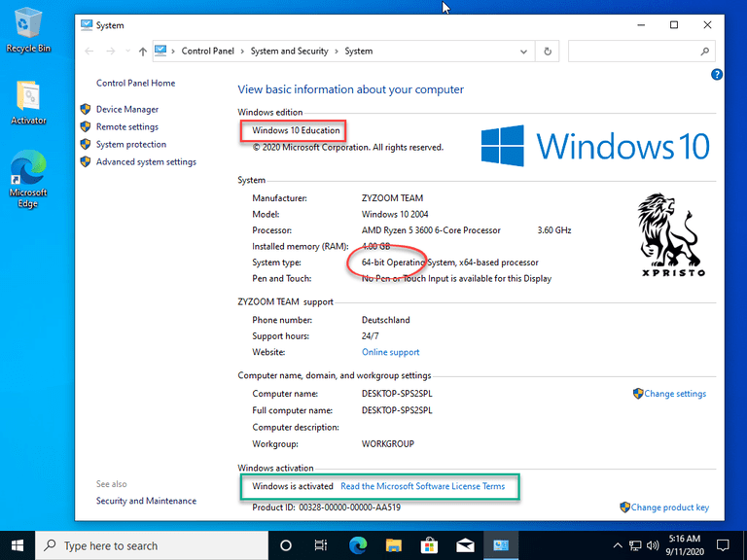Click the help question mark icon
Screen dimensions: 747x560
coord(716,74)
